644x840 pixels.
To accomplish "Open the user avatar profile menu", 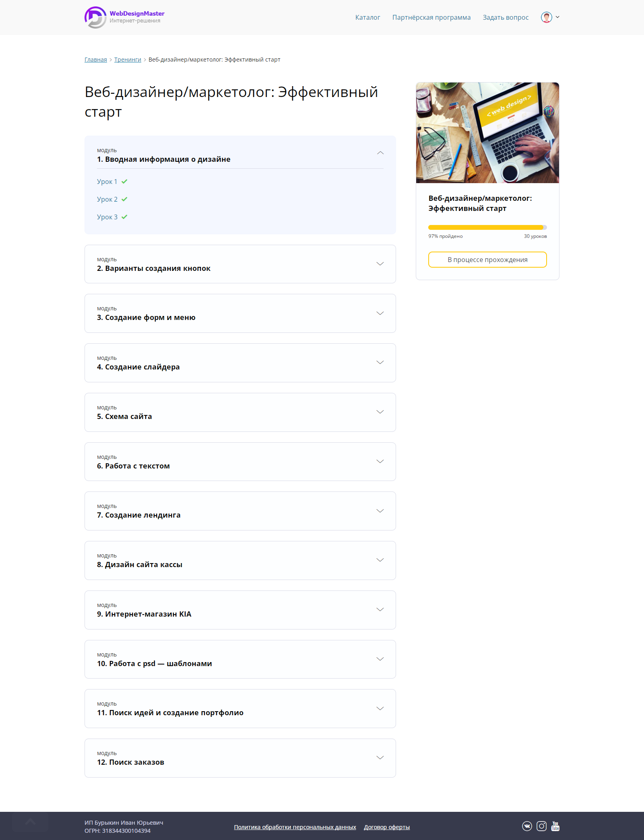I will (550, 17).
